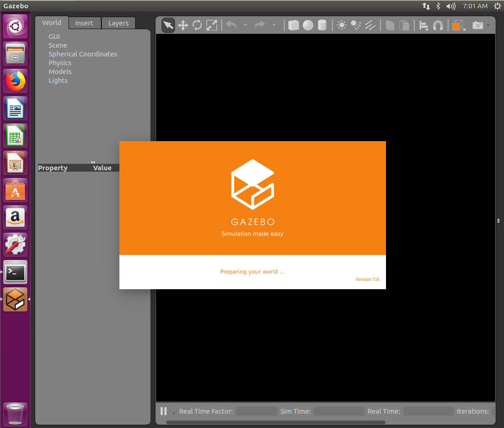Launch Firefox from the dock

pos(15,81)
